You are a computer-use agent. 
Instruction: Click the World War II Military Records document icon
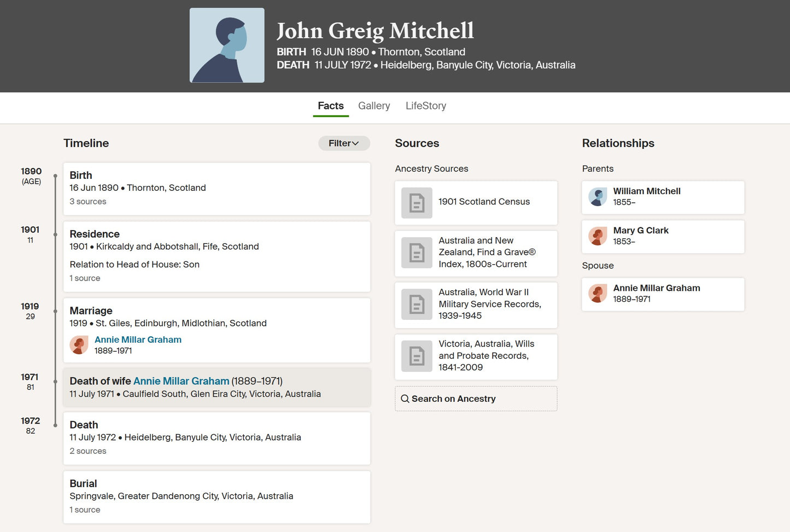417,305
